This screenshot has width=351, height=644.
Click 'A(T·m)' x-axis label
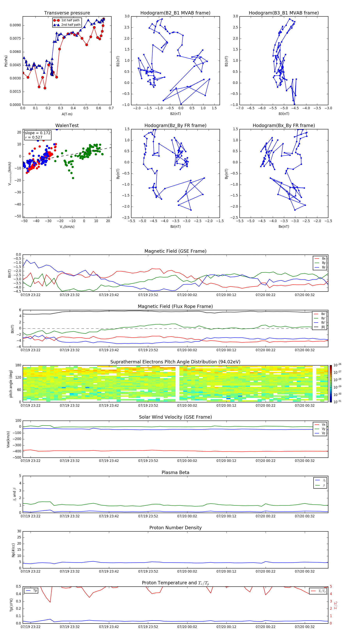67,114
